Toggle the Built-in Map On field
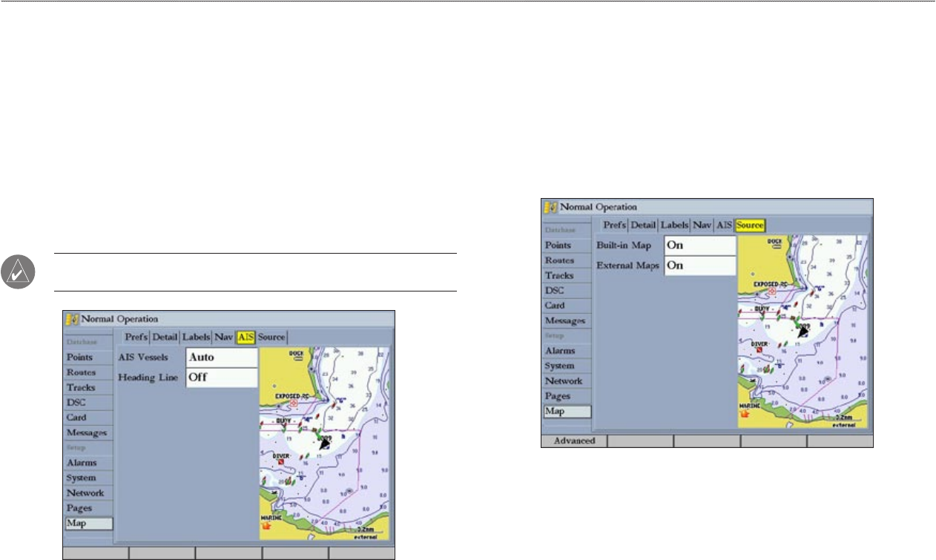Viewport: 936px width, 560px height. coord(699,246)
